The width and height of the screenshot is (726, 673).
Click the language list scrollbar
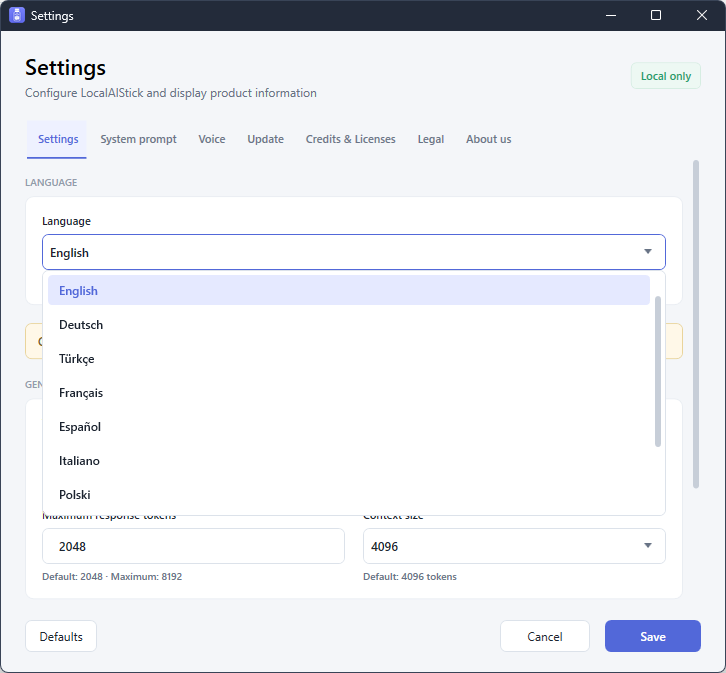click(x=657, y=372)
